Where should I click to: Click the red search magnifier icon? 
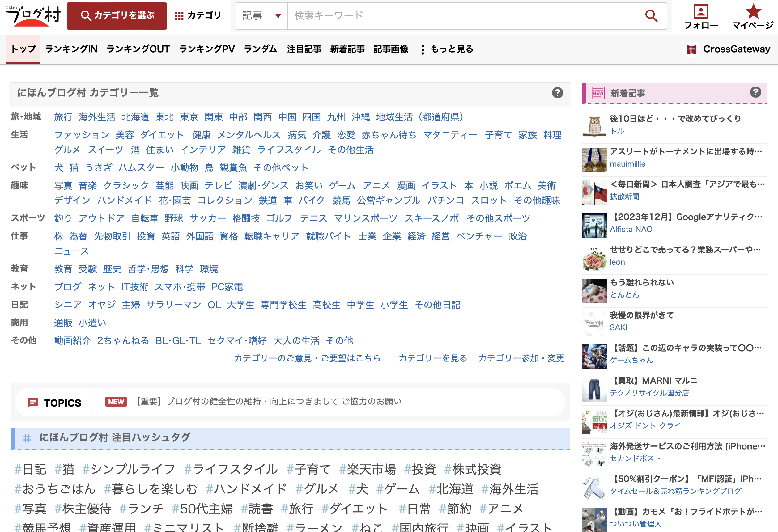[651, 15]
